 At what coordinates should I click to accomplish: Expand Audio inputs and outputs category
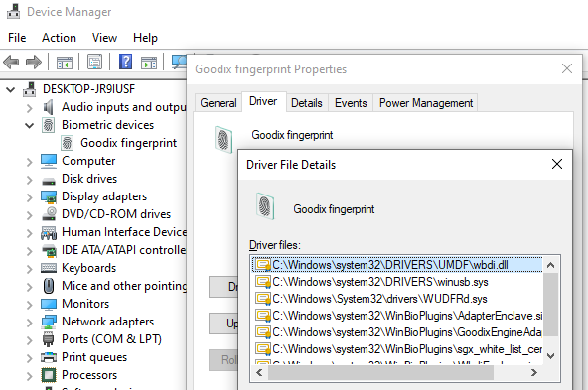click(x=29, y=108)
